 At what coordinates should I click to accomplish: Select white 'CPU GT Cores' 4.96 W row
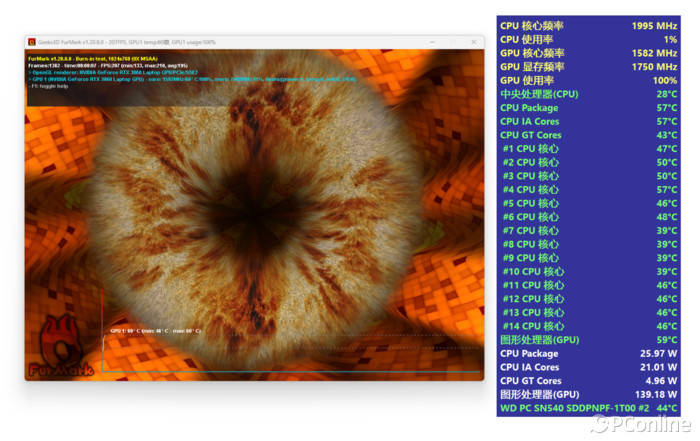click(x=588, y=381)
